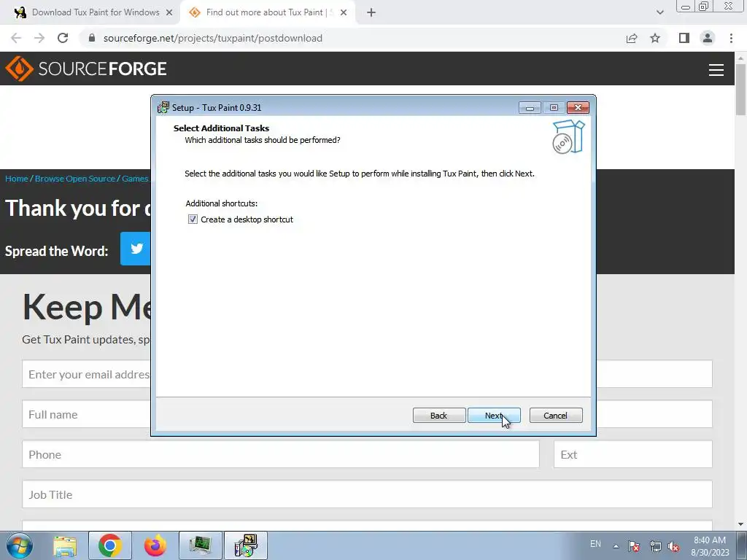Click Next in Tux Paint setup
Image resolution: width=747 pixels, height=560 pixels.
[494, 415]
